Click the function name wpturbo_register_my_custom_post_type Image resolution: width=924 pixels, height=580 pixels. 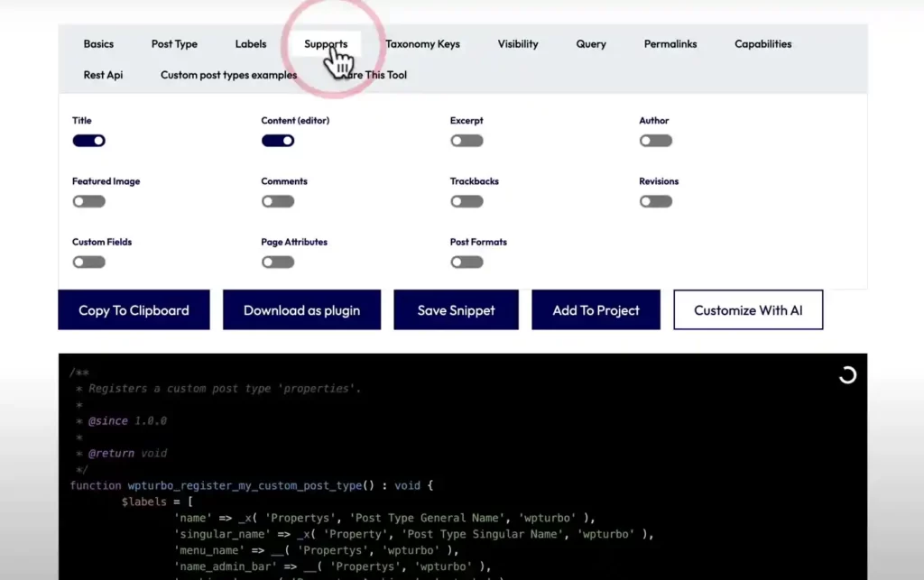[x=245, y=486]
